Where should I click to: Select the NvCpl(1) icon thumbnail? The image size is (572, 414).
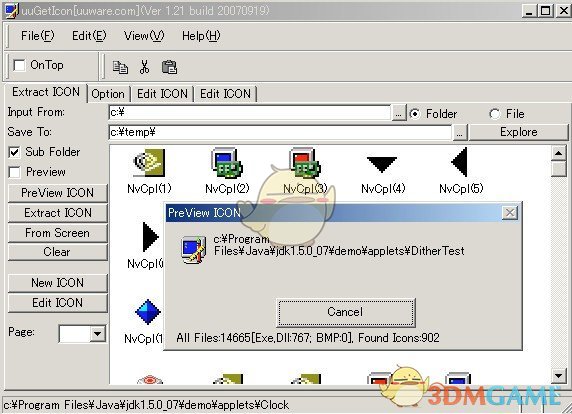click(x=149, y=163)
